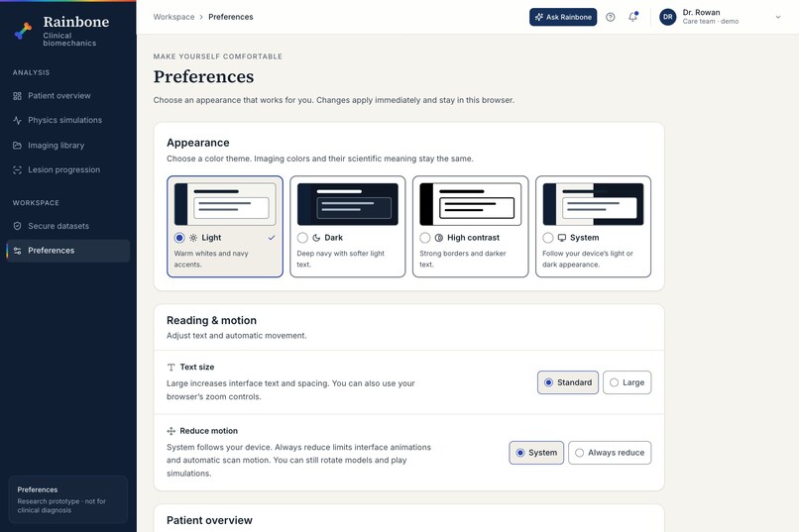799x532 pixels.
Task: Choose Large text size
Action: point(627,382)
